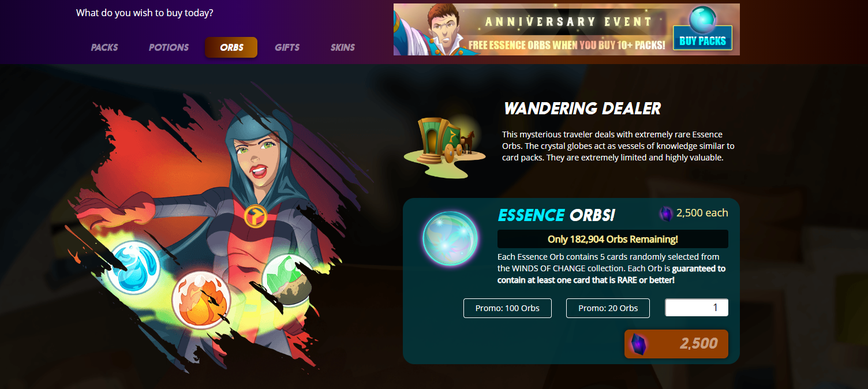The width and height of the screenshot is (868, 389).
Task: Choose the Promo: 100 Orbs option
Action: point(507,308)
